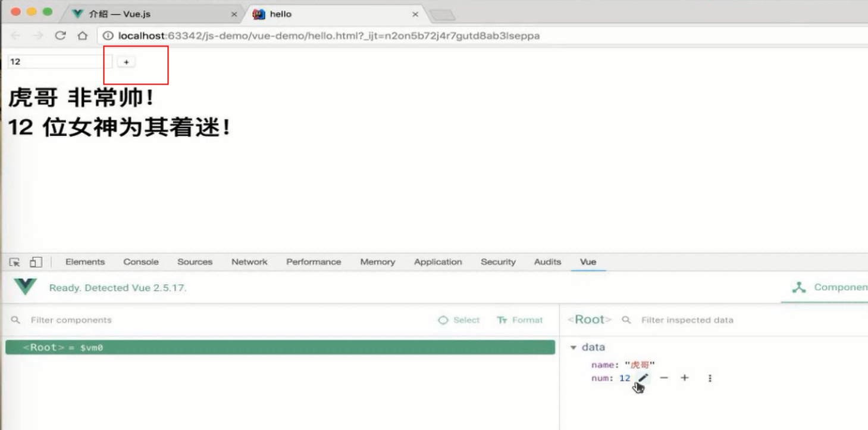The height and width of the screenshot is (430, 868).
Task: Click the Select component button
Action: [459, 320]
